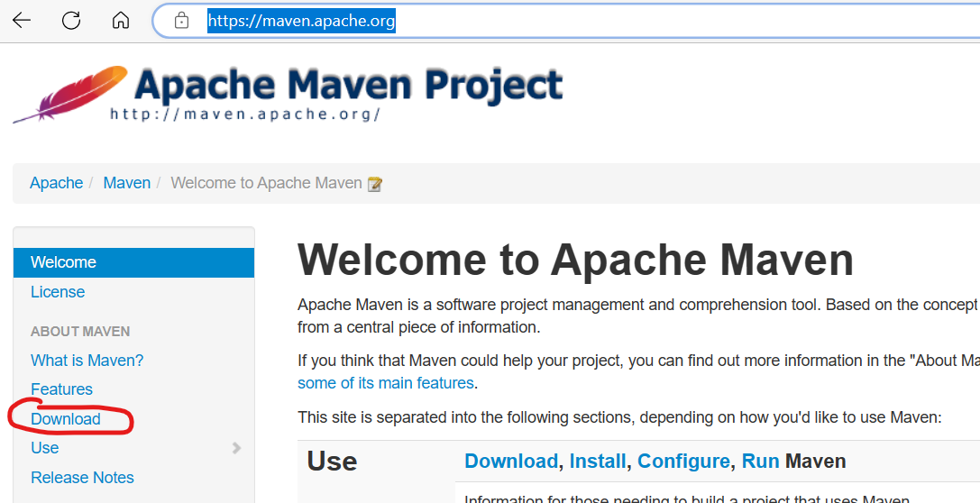Open the Release Notes sidebar link
Screen dimensions: 980x503
coord(83,478)
